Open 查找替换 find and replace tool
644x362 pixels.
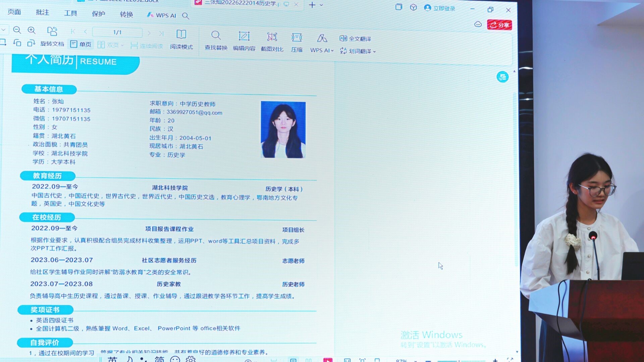[216, 41]
